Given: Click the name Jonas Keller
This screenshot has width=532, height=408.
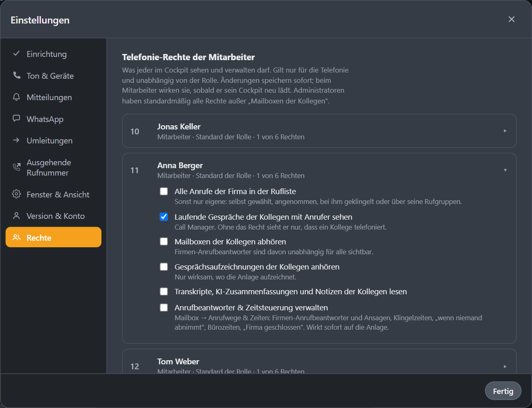Looking at the screenshot, I should 179,127.
